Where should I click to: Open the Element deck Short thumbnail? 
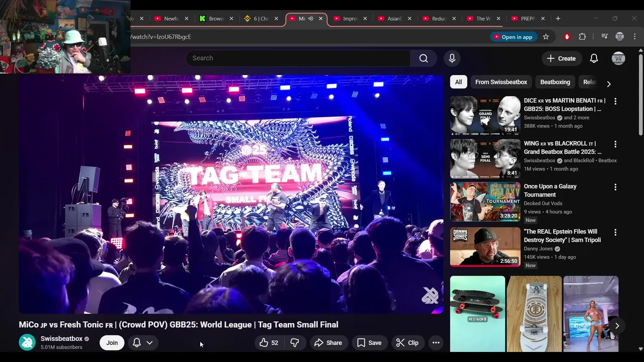[x=534, y=314]
